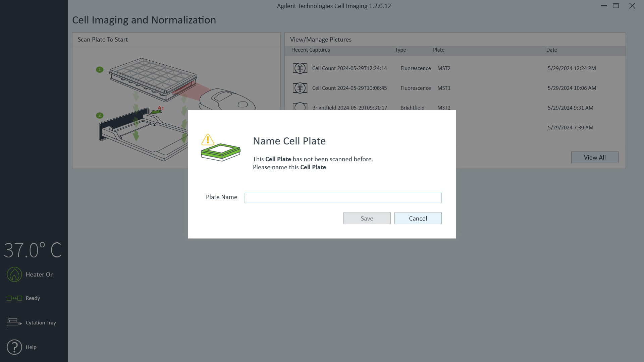Click the Recent Captures column header
The width and height of the screenshot is (644, 362).
(x=311, y=50)
